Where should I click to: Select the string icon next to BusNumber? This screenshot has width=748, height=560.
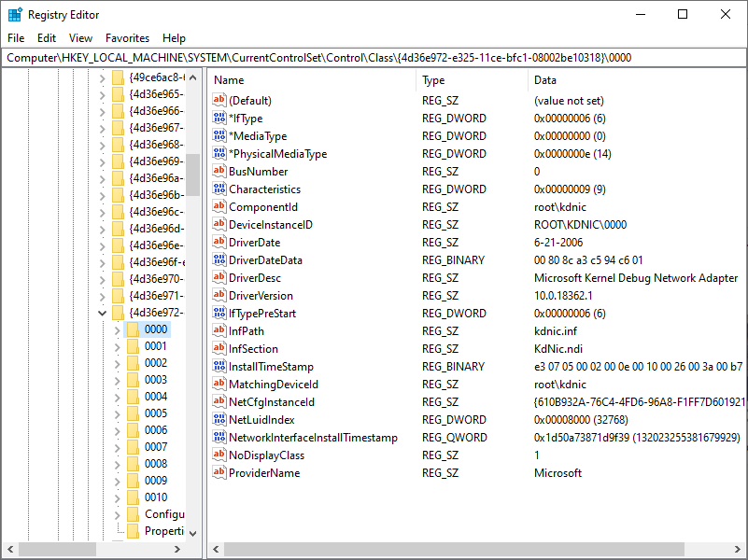point(219,171)
